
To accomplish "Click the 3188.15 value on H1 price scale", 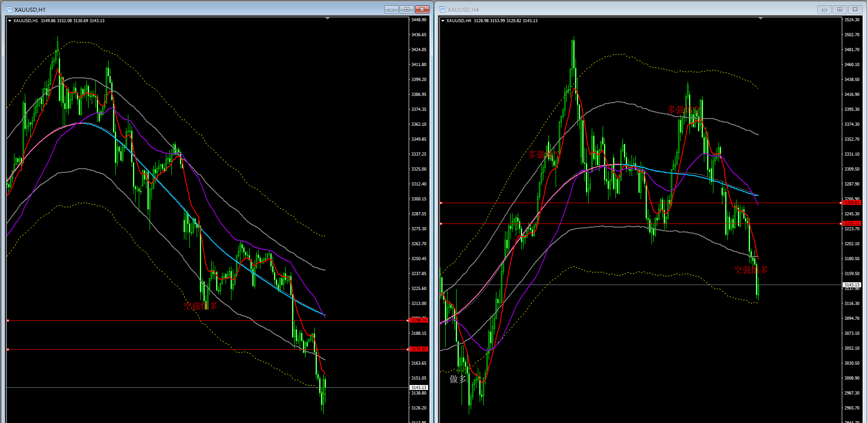I will point(419,333).
